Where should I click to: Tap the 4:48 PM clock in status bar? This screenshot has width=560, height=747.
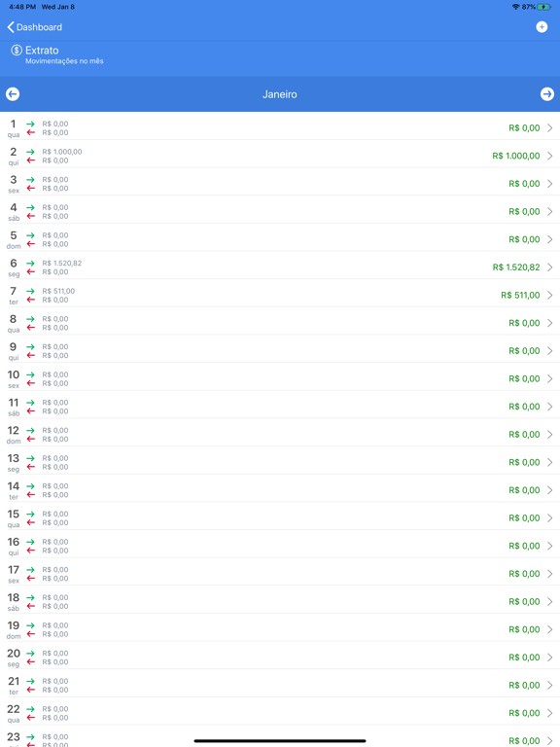point(22,7)
